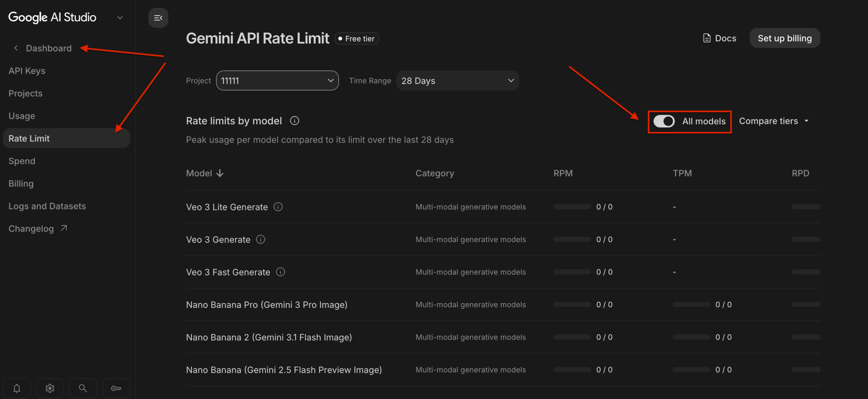Click the RPD column header
The image size is (868, 399).
pos(800,173)
